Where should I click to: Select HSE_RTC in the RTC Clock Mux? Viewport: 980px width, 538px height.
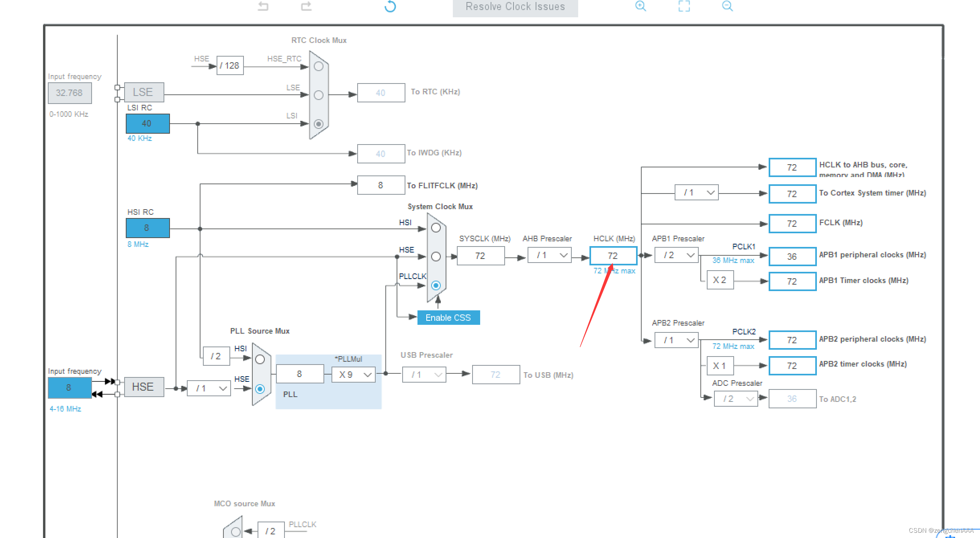[318, 66]
